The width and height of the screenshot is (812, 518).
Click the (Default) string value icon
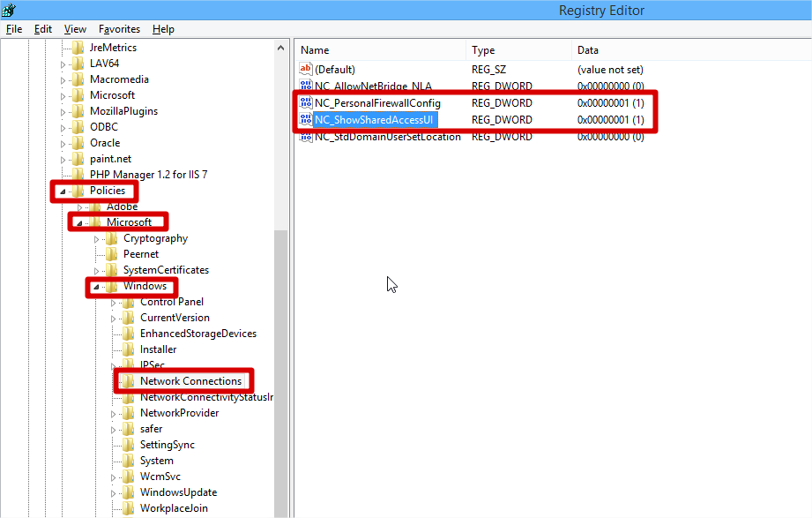coord(306,70)
